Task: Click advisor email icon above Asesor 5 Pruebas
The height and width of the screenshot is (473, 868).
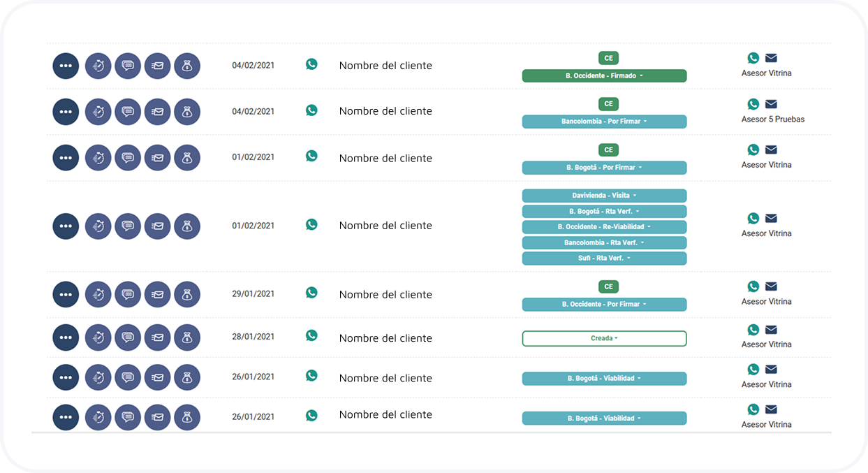Action: [x=771, y=104]
